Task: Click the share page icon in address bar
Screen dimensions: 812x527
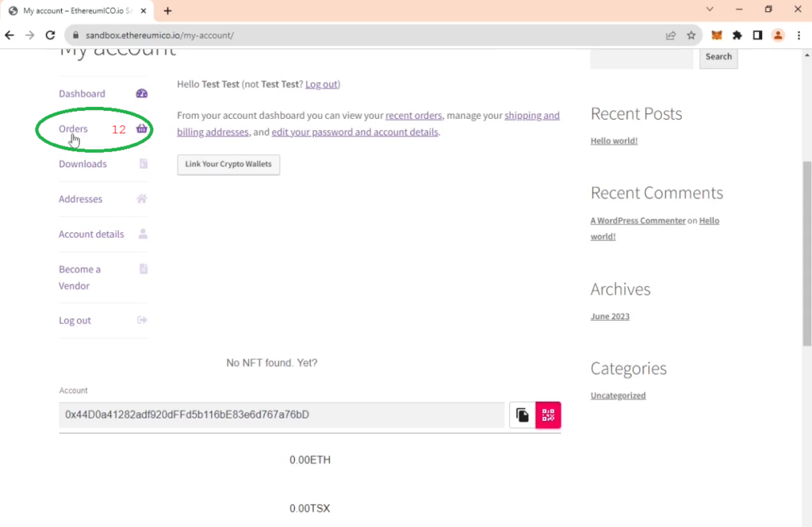Action: (671, 36)
